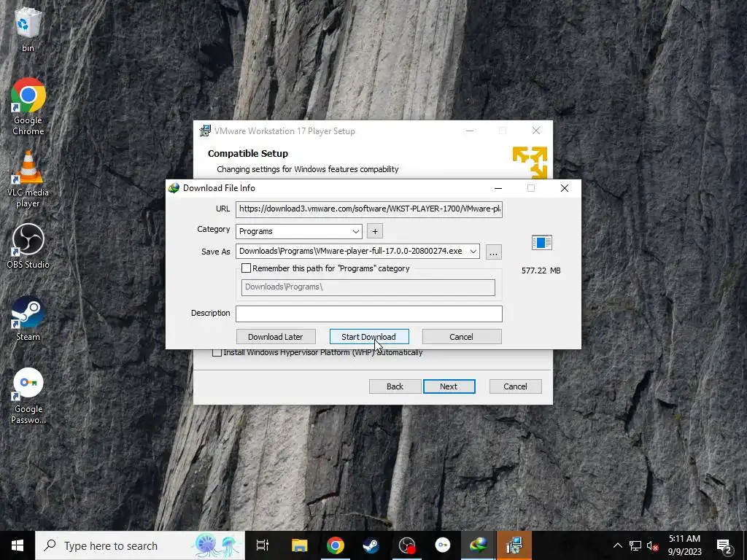Image resolution: width=747 pixels, height=560 pixels.
Task: Click the Type here to search box
Action: [x=140, y=545]
